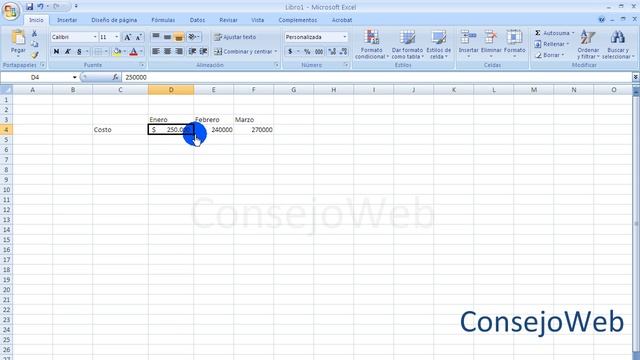Cut the selected cell contents

(x=35, y=34)
